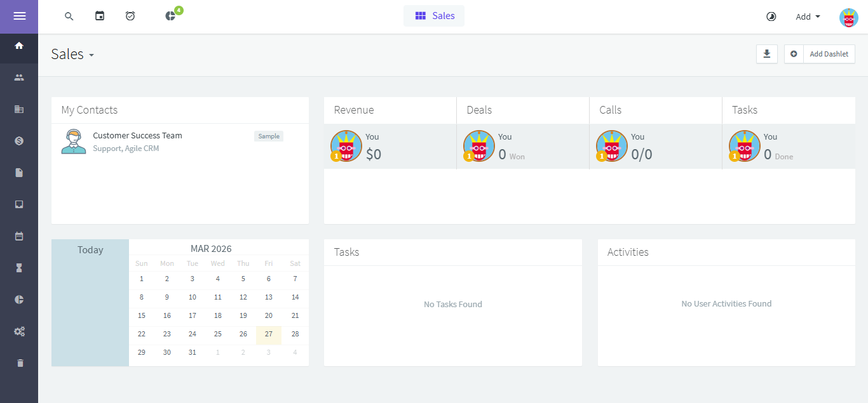Image resolution: width=868 pixels, height=403 pixels.
Task: Click the 0/0 calls value
Action: pos(642,154)
